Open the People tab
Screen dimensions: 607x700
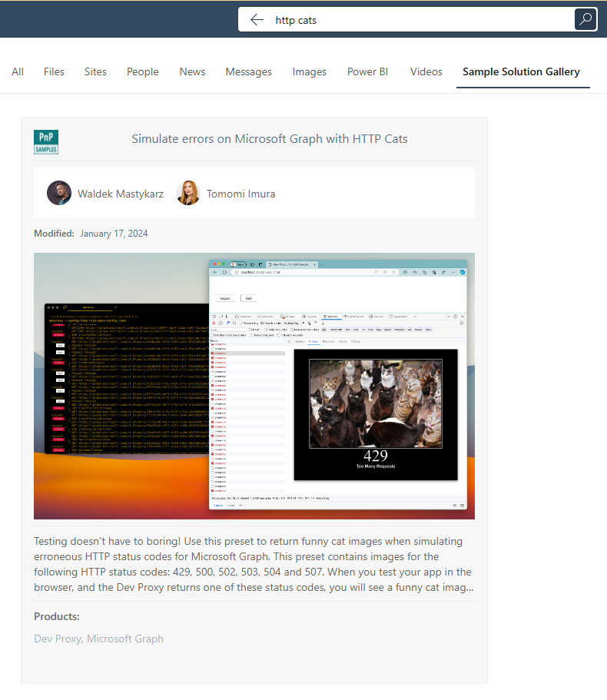143,72
